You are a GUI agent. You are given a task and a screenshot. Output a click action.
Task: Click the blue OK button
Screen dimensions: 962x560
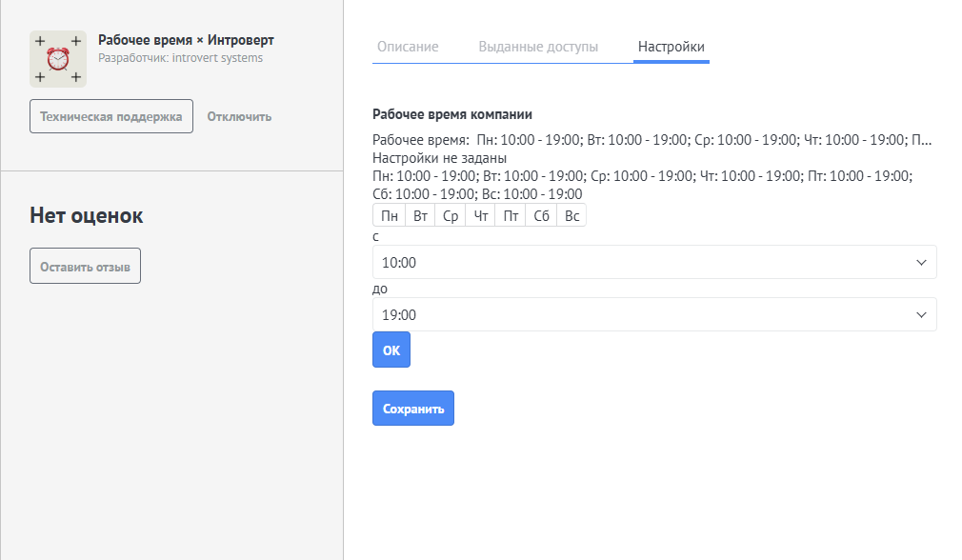[391, 350]
